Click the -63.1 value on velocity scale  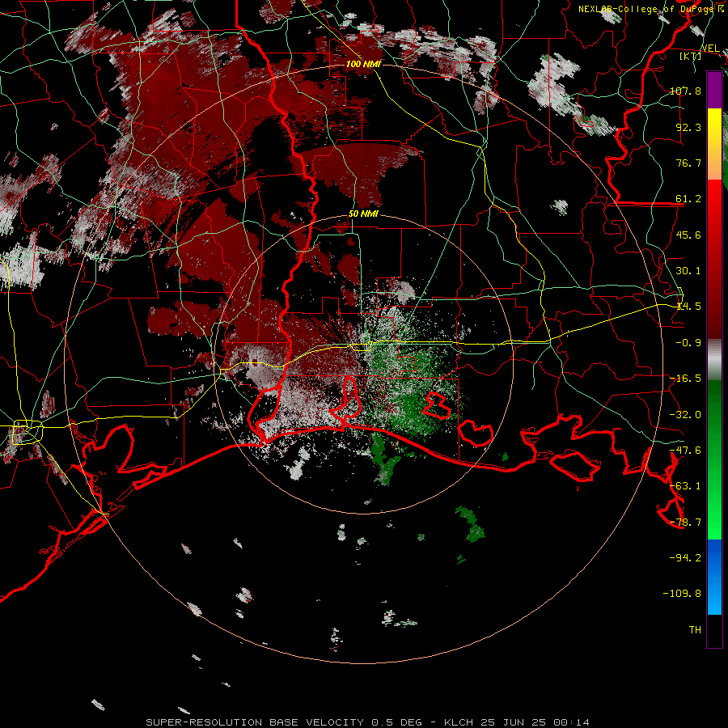685,485
